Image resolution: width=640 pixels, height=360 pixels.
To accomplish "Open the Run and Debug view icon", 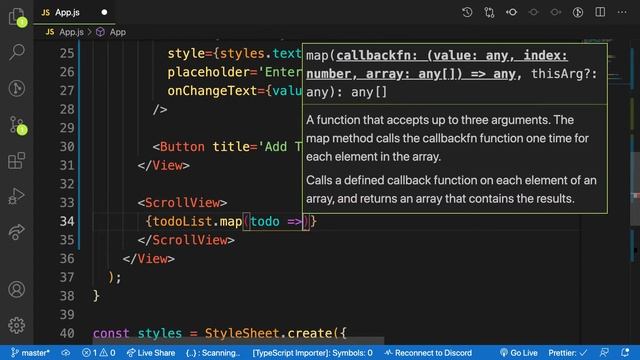I will coord(17,196).
